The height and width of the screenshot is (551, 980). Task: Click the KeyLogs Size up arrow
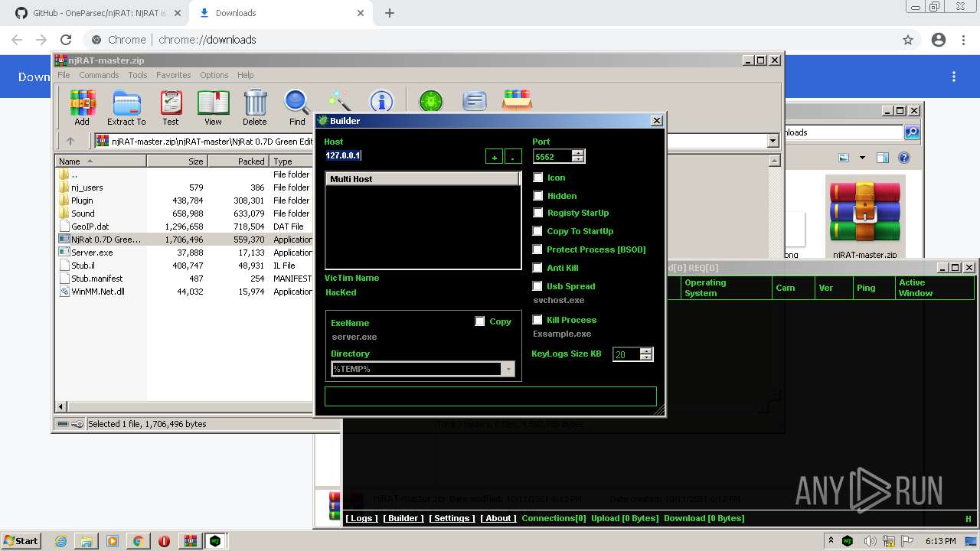point(645,350)
